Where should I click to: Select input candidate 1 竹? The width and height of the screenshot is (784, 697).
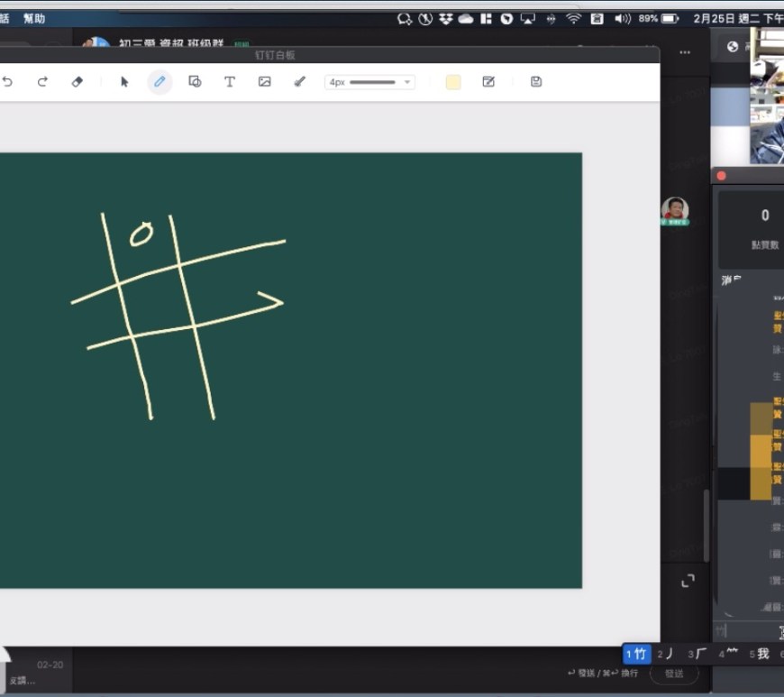(636, 654)
